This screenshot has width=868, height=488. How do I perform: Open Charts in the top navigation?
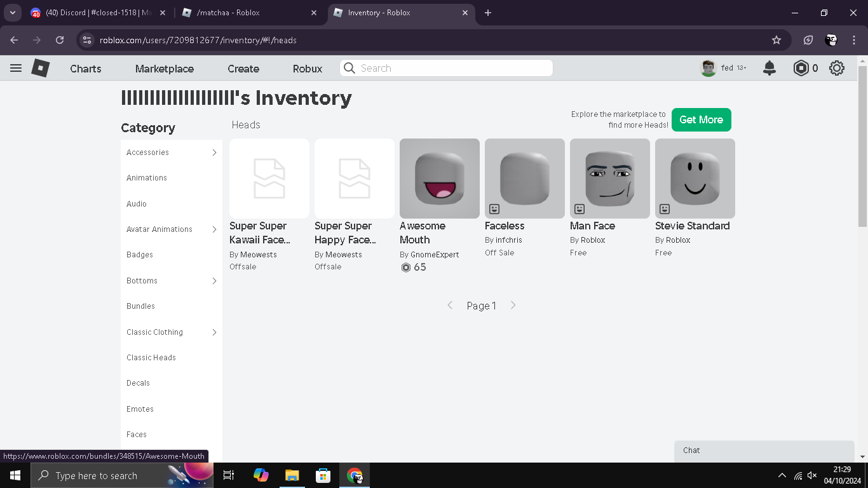(x=86, y=69)
